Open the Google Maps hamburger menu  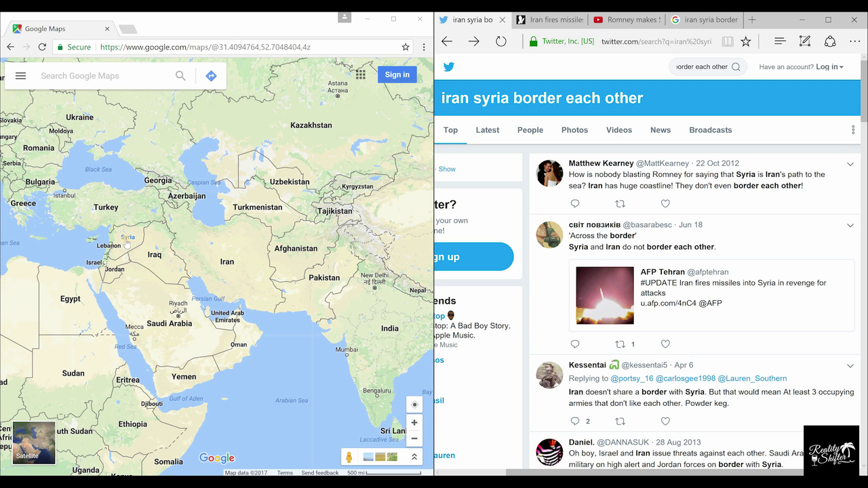(21, 76)
